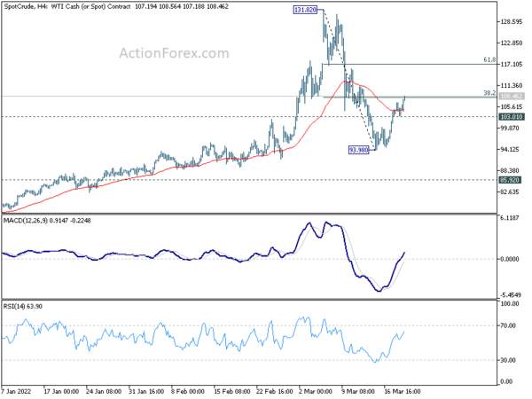The image size is (532, 399).
Task: Click the 131.820 high price label
Action: (x=305, y=10)
